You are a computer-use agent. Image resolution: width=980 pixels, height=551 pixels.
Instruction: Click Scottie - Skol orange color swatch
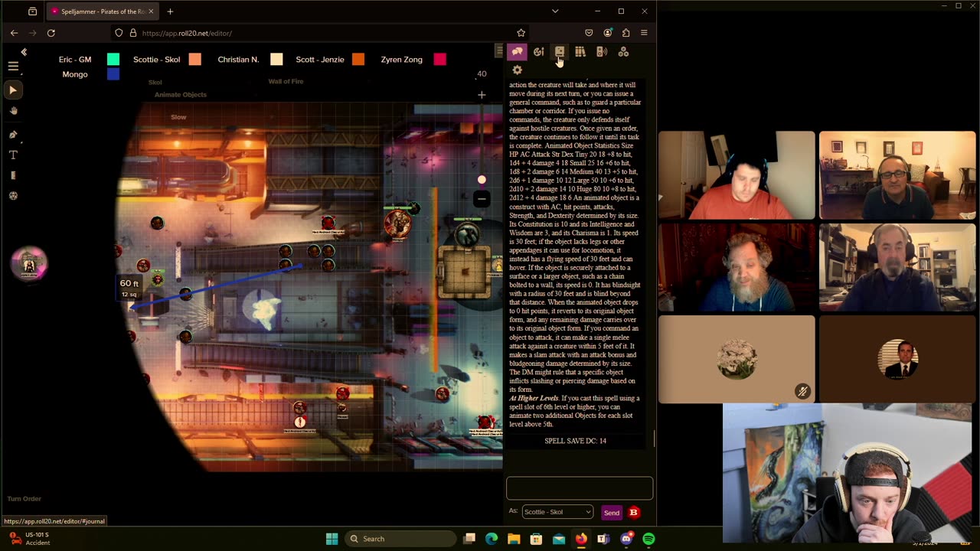[x=195, y=60]
